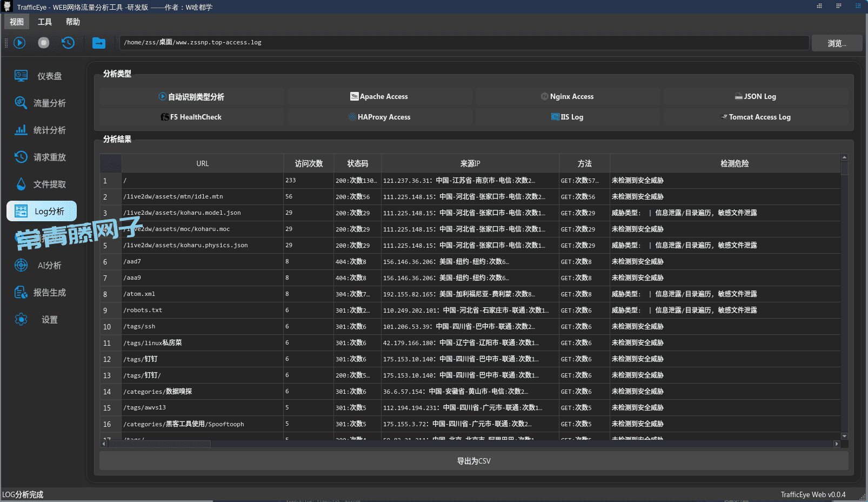This screenshot has width=868, height=502.
Task: Click the 导出为CSV export button
Action: 473,461
